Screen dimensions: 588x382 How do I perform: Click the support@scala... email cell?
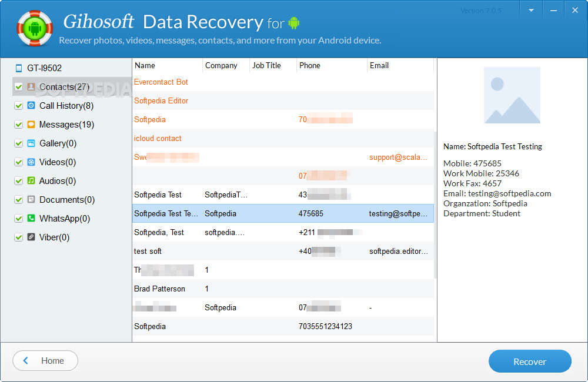click(x=398, y=158)
